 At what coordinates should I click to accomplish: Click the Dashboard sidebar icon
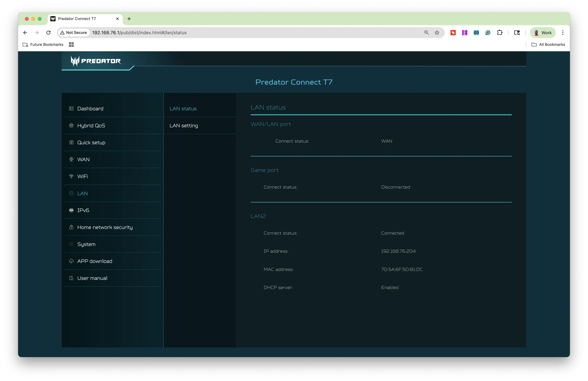click(71, 108)
